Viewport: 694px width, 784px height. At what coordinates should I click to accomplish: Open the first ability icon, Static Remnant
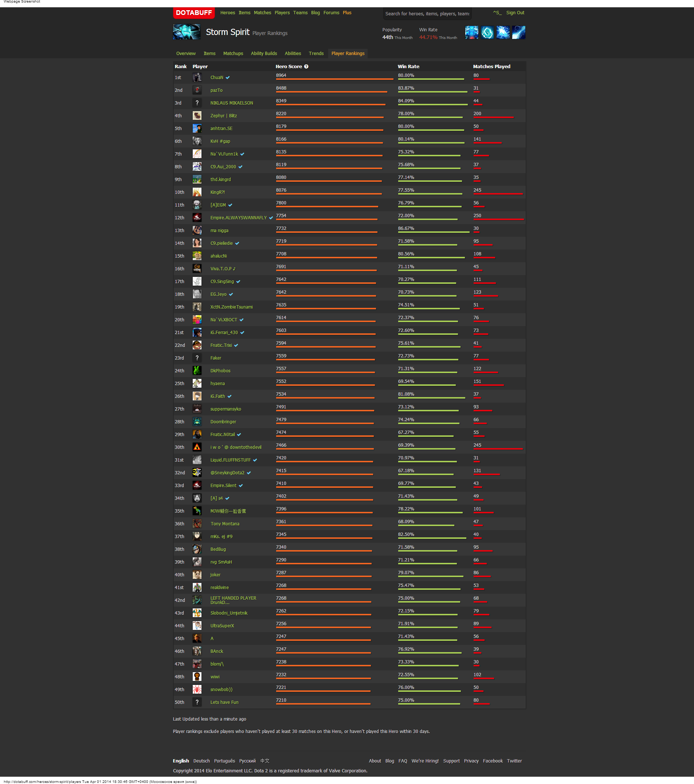tap(471, 32)
